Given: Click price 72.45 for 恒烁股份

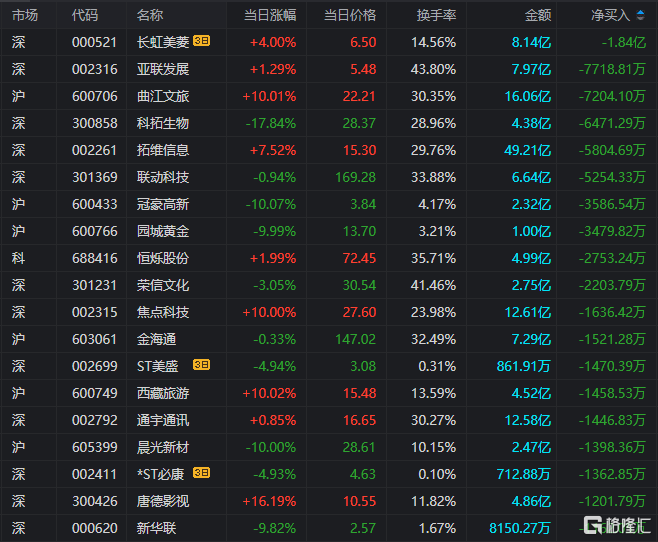Looking at the screenshot, I should [359, 258].
